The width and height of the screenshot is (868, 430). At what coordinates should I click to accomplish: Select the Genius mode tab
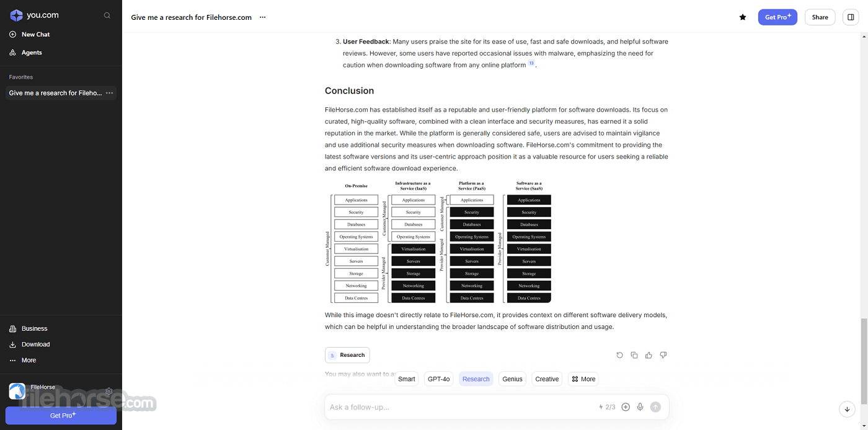513,379
